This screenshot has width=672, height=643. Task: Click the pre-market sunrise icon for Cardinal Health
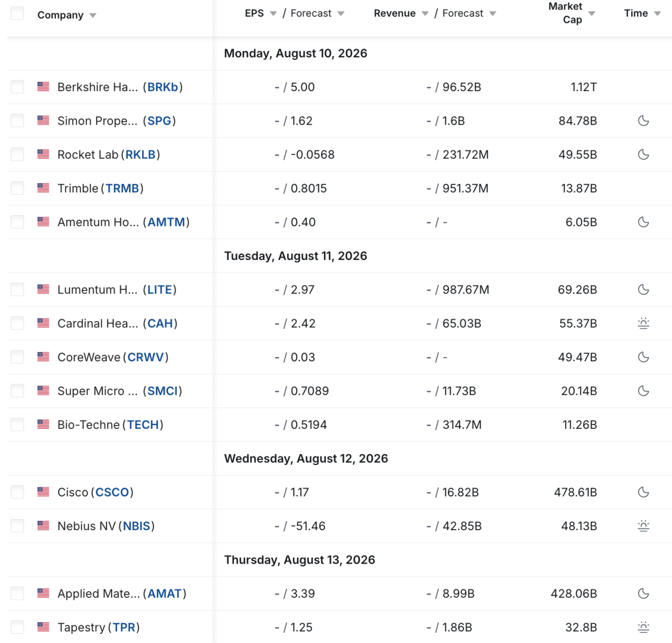[x=643, y=323]
